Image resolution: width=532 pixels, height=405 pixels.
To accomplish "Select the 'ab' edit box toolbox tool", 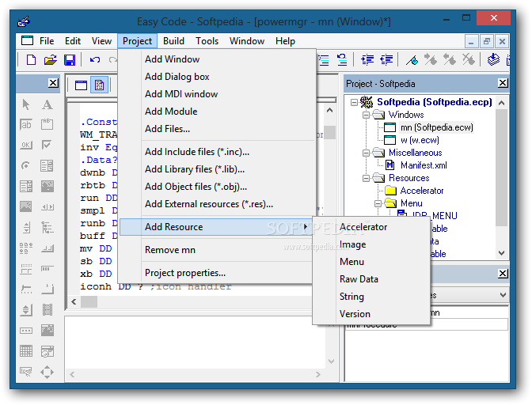I will pos(26,125).
